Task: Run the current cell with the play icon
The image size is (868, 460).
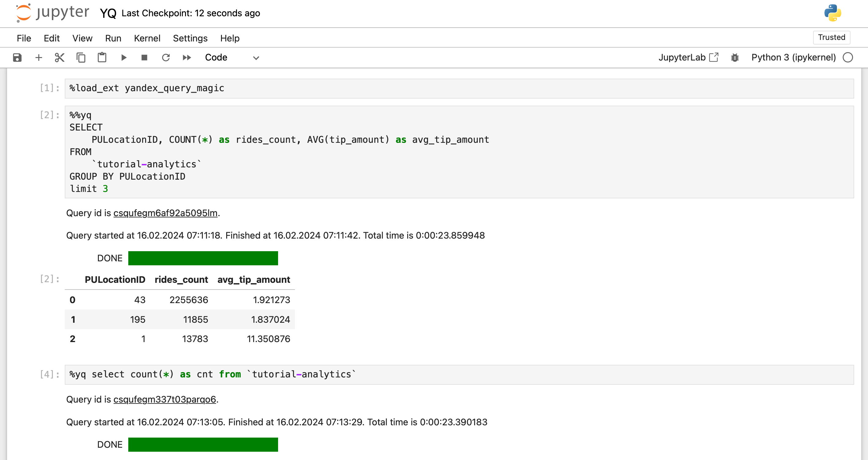Action: 124,57
